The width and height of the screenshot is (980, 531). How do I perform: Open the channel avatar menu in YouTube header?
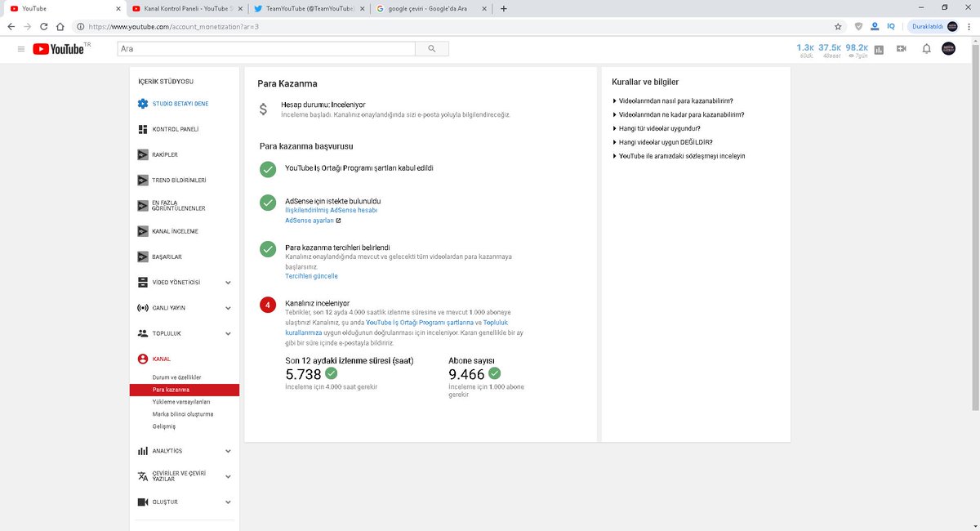948,49
